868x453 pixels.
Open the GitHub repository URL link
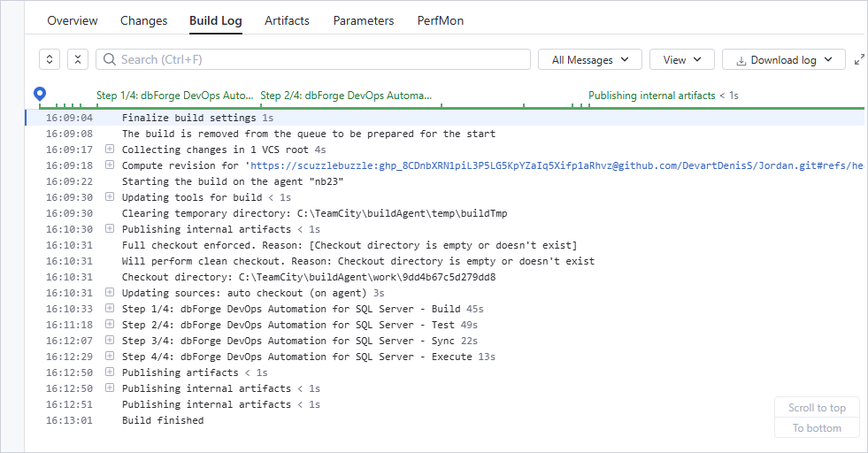[557, 165]
